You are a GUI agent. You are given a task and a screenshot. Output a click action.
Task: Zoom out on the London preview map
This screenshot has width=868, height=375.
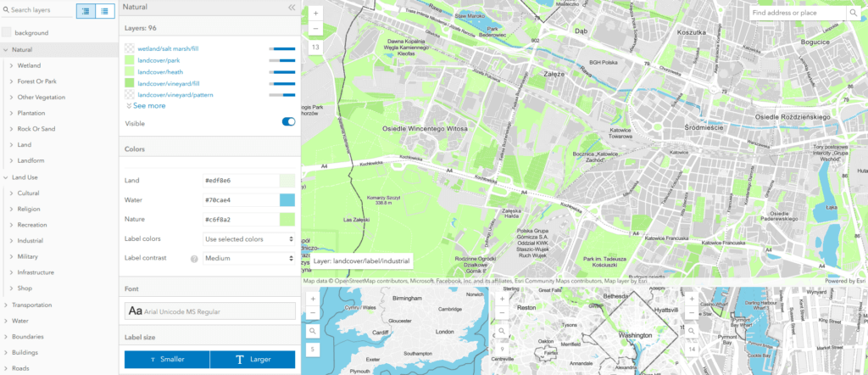tap(313, 312)
